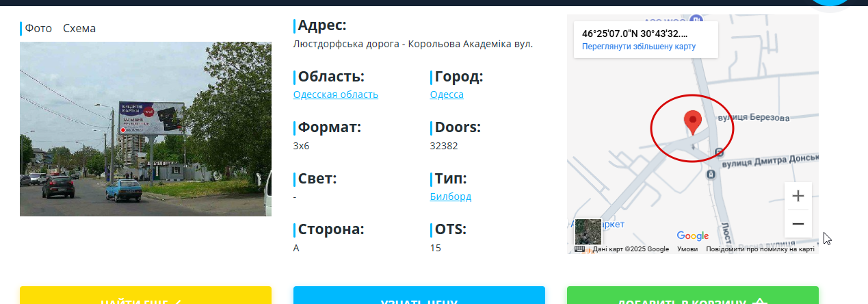868x304 pixels.
Task: Switch to the Схема tab
Action: 79,29
